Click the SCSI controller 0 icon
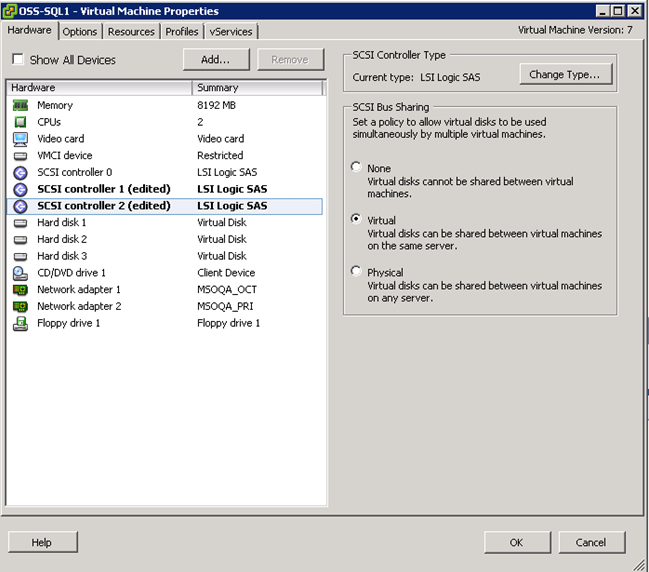 pyautogui.click(x=20, y=173)
